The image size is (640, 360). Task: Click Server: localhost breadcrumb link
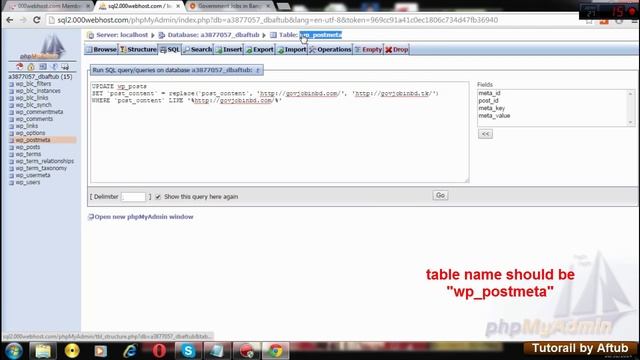coord(122,35)
